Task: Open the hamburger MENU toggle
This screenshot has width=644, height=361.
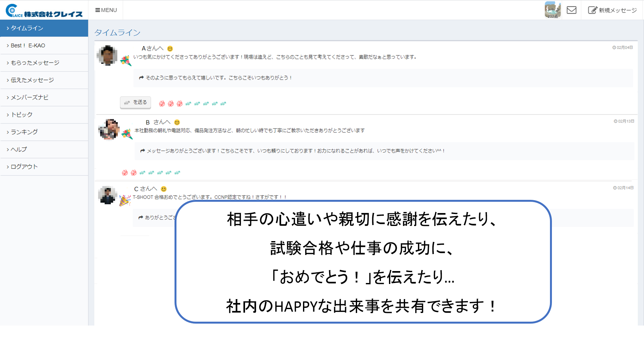Action: point(106,10)
